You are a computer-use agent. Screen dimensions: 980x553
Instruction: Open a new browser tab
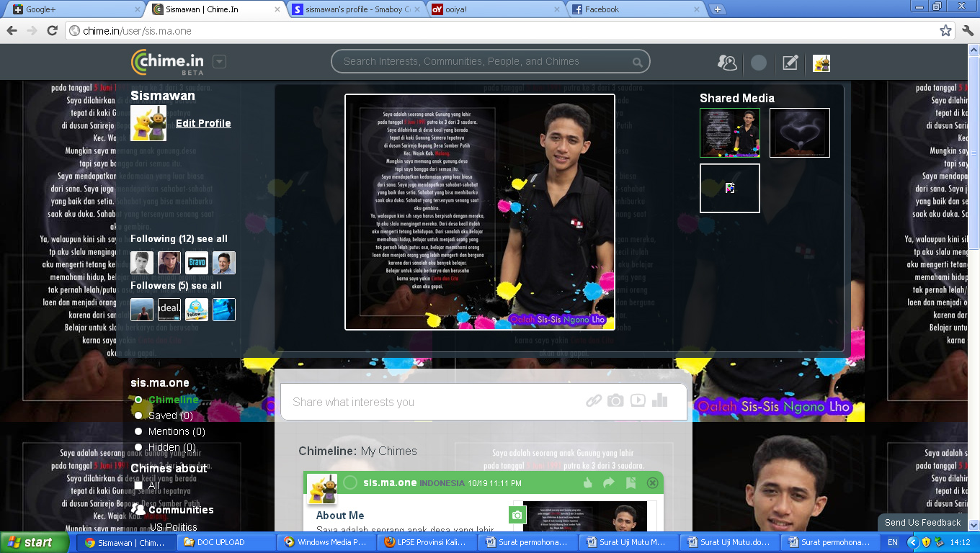(717, 9)
